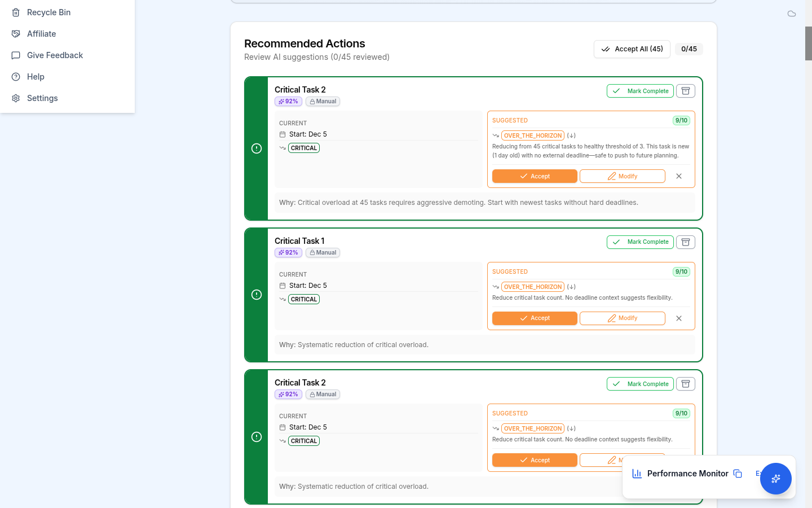Click the Accept All (45) button
Screen dimensions: 812x508
pyautogui.click(x=632, y=49)
